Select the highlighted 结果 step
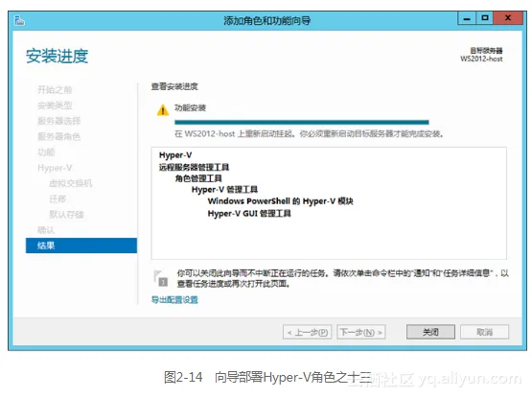The image size is (532, 398). tap(81, 246)
